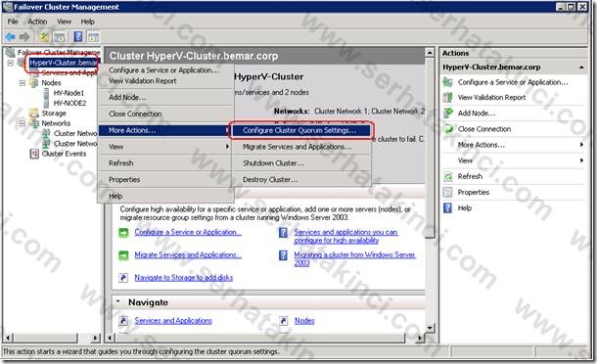
Task: Click the Refresh icon in Actions pane
Action: 448,177
